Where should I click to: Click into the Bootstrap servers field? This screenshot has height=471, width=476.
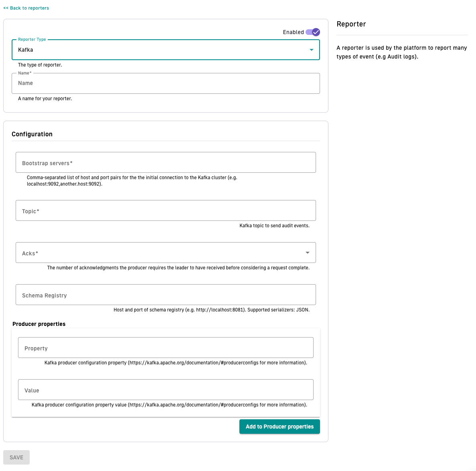[166, 163]
